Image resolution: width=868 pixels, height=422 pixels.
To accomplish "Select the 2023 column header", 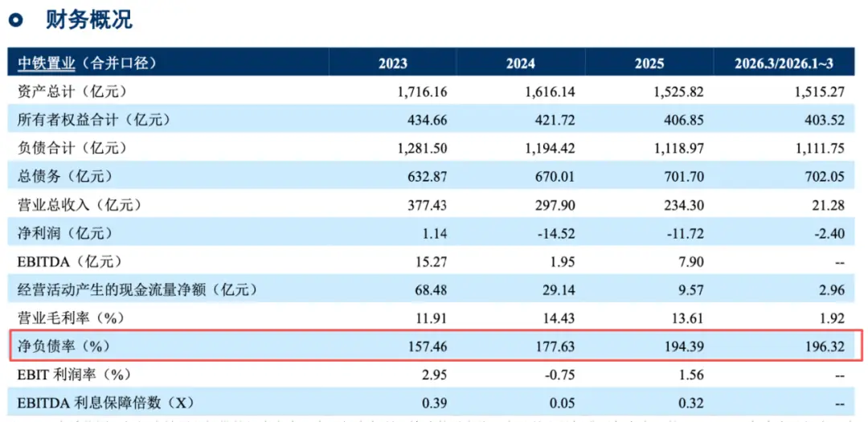I will [x=392, y=64].
